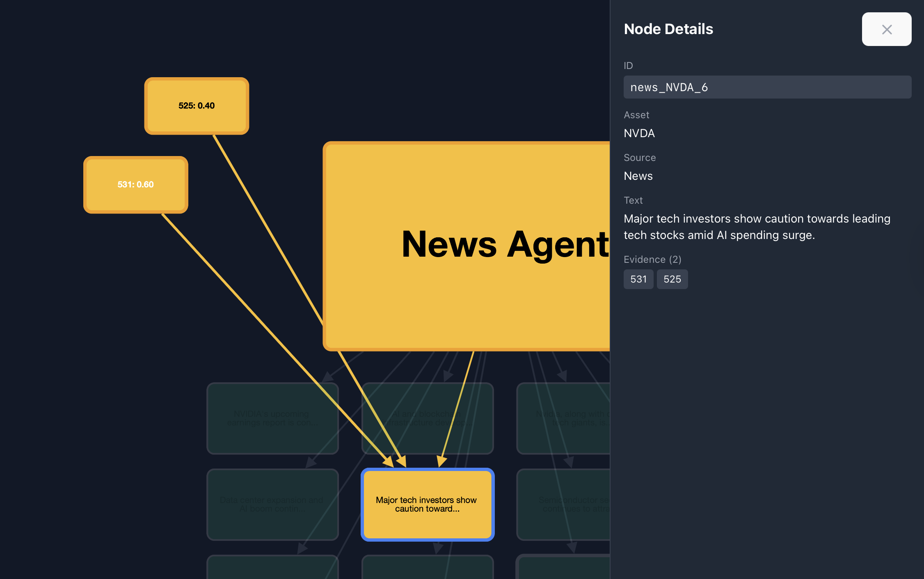Click the NVDA asset value
Viewport: 924px width, 579px height.
639,133
